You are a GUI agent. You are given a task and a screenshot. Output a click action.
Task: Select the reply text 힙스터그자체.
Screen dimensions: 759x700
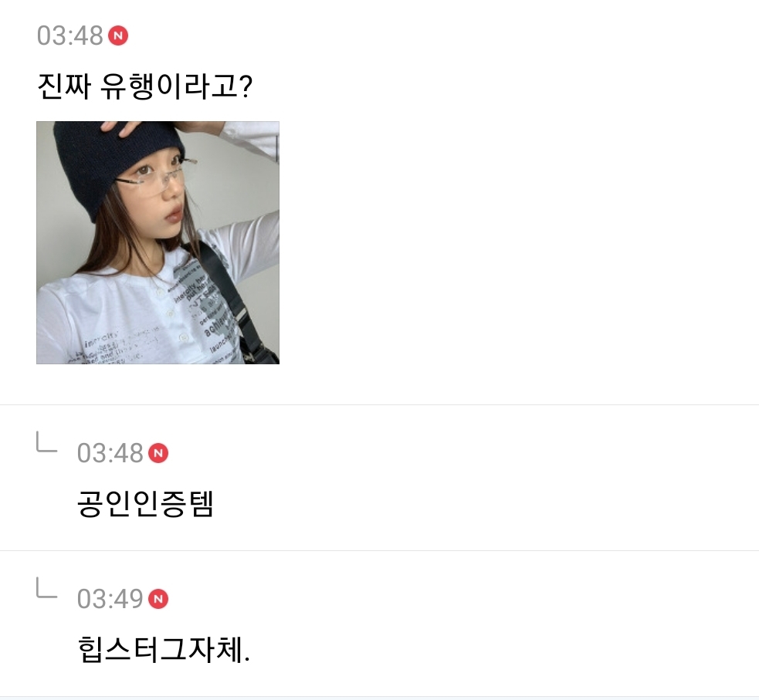[164, 649]
